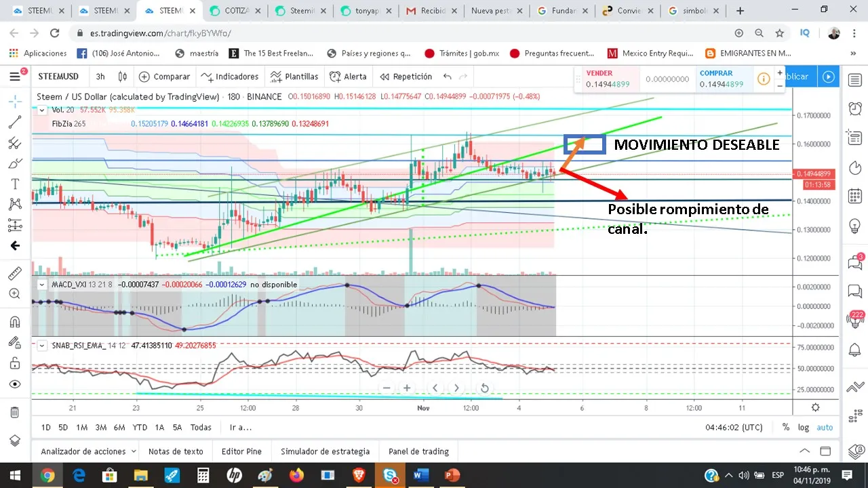Select the ruler measure tool
Viewport: 868px width, 488px height.
tap(15, 273)
